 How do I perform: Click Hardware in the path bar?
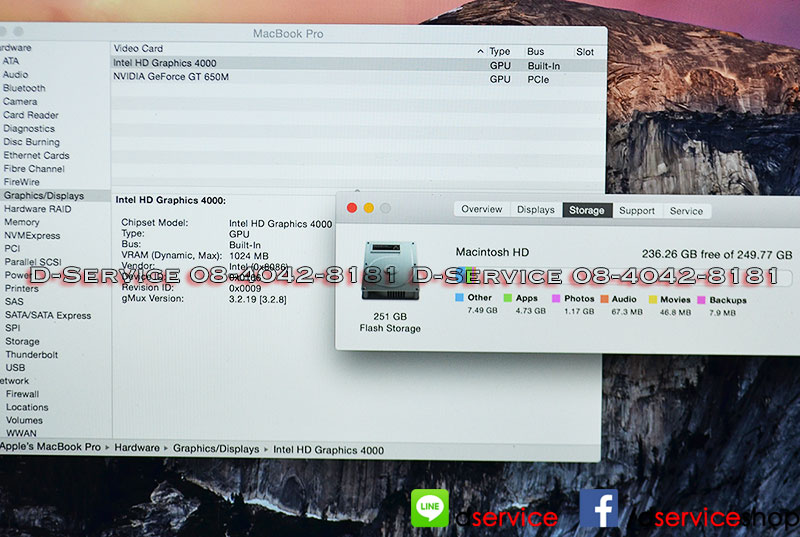137,448
